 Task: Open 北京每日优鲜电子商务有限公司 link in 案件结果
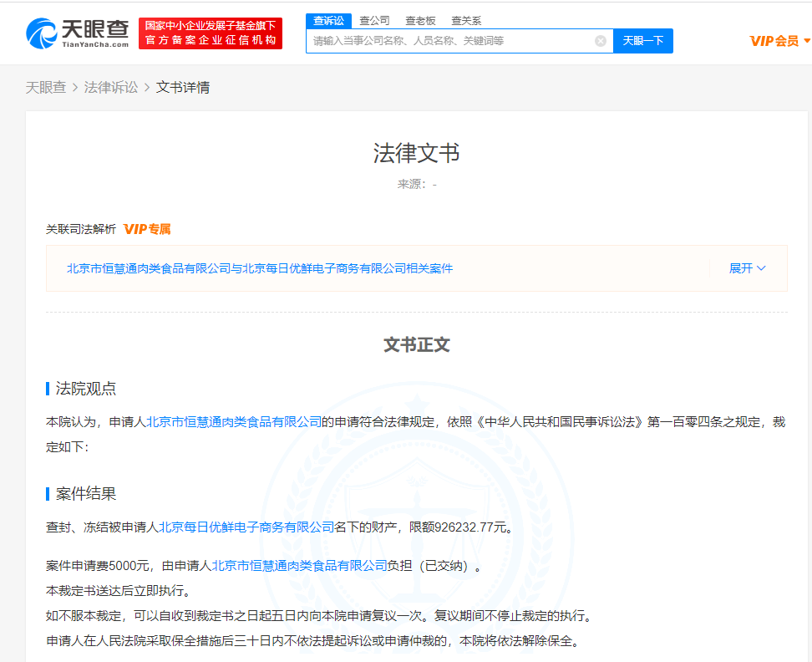(246, 527)
